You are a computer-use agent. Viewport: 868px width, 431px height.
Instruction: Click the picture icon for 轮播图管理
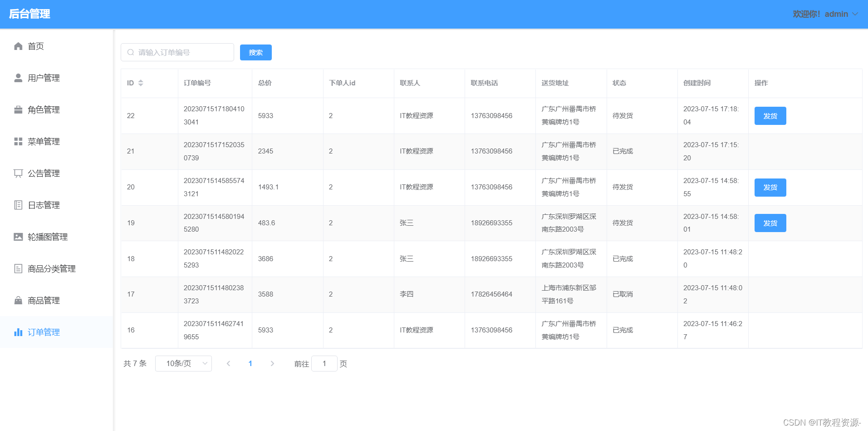pyautogui.click(x=18, y=237)
